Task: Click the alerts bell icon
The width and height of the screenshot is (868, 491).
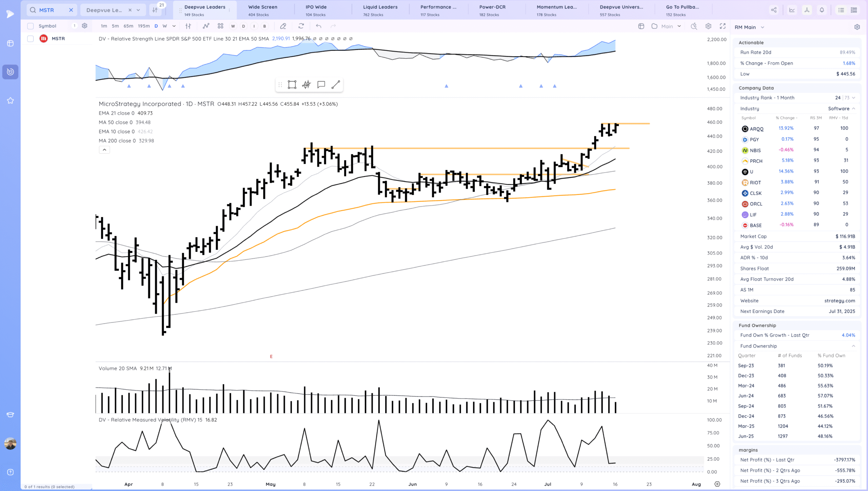Action: (x=822, y=10)
